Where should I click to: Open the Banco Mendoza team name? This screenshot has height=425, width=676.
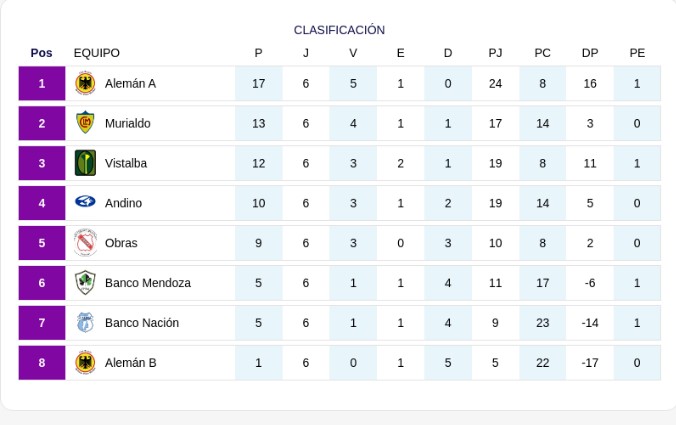[x=148, y=283]
